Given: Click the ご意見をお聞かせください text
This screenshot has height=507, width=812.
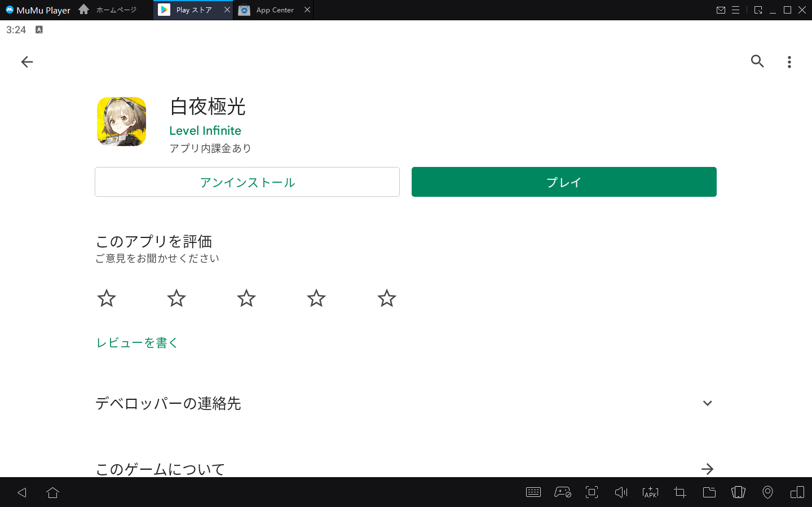Looking at the screenshot, I should (157, 258).
